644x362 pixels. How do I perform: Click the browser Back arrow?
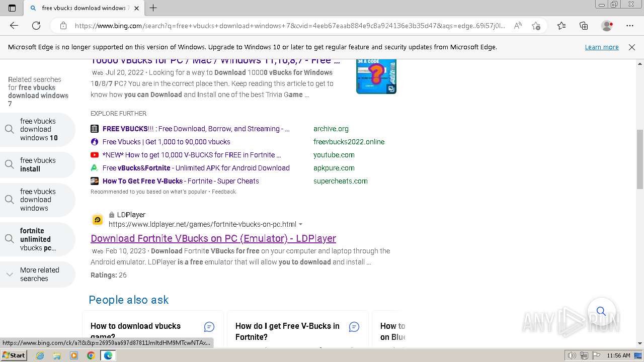click(14, 26)
